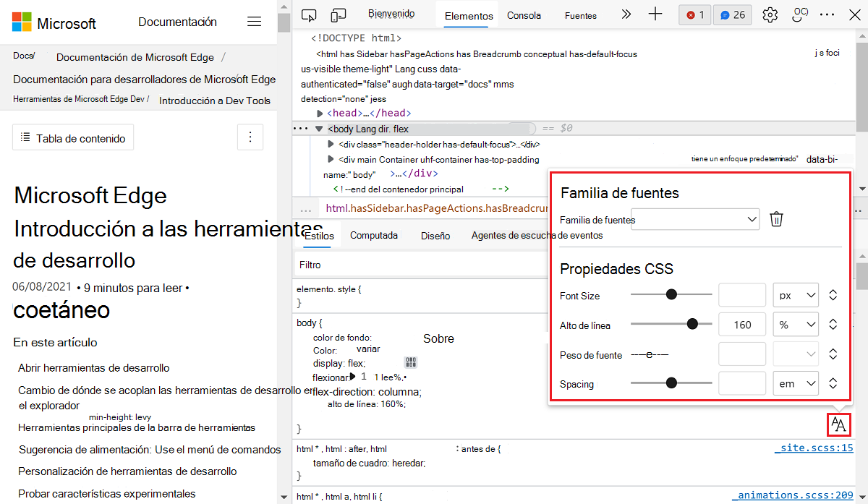Open the Issues panel showing 26 issues
The width and height of the screenshot is (868, 504).
[x=732, y=14]
